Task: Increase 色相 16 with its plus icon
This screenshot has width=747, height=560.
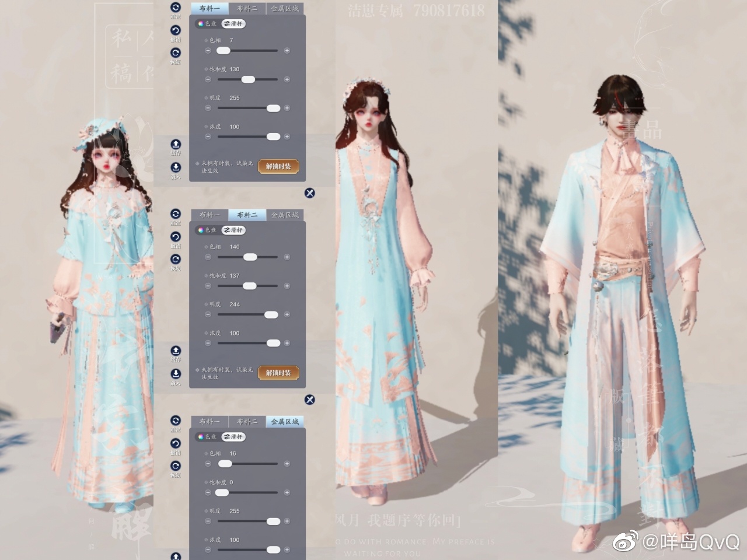Action: (x=287, y=464)
